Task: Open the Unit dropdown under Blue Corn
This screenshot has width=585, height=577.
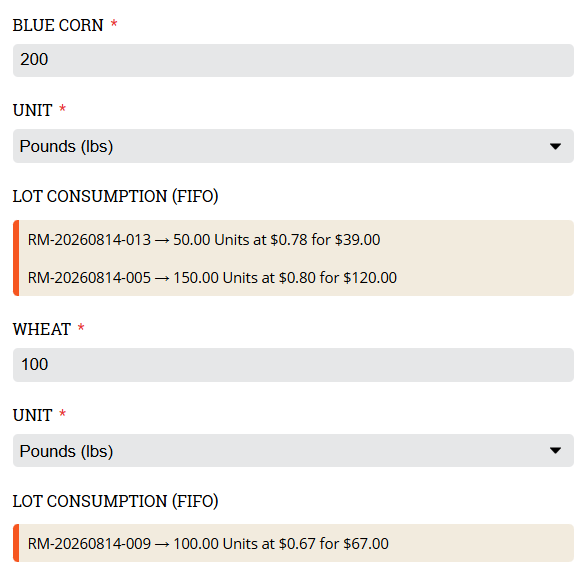Action: (293, 146)
